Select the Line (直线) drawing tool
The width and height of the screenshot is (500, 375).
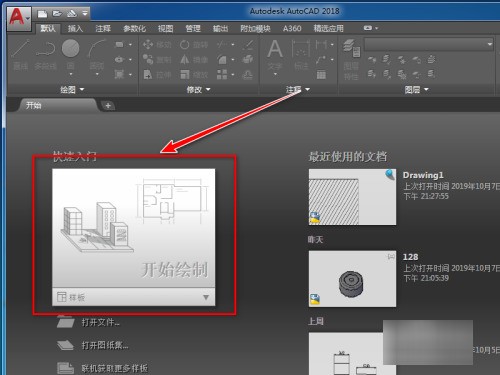tap(21, 54)
